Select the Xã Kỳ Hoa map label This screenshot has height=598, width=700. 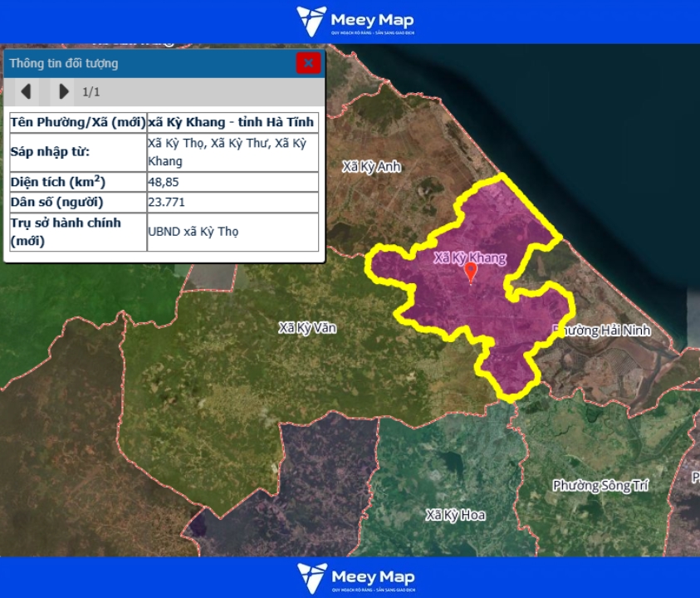pos(455,515)
